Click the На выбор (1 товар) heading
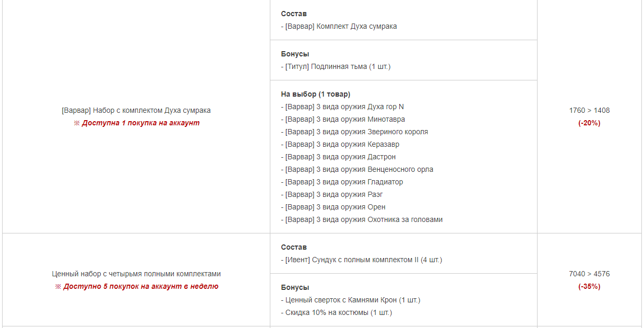Image resolution: width=644 pixels, height=328 pixels. [316, 94]
